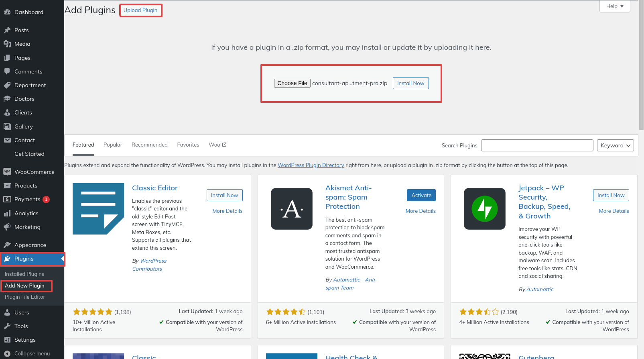Click the Department tag icon

[7, 85]
